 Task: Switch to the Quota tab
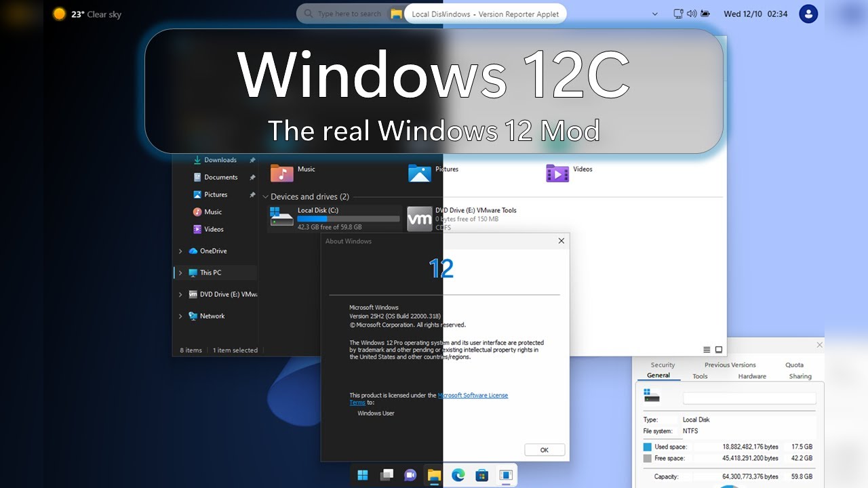click(x=794, y=365)
